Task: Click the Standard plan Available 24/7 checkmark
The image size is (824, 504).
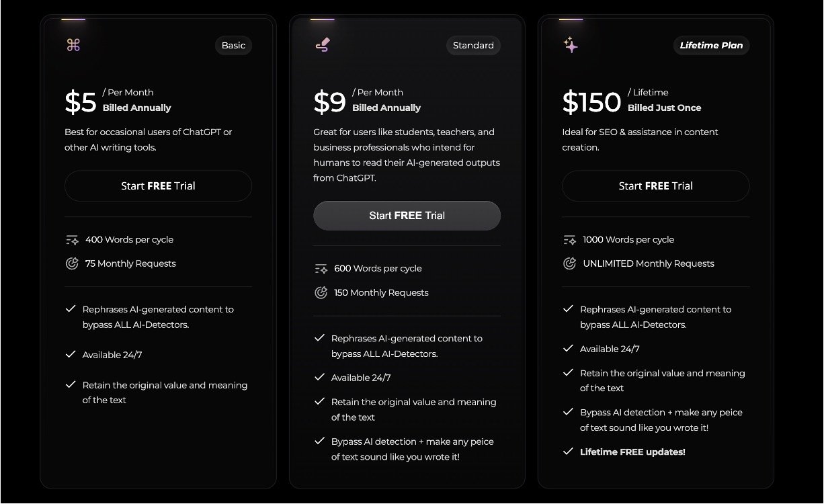Action: coord(319,377)
